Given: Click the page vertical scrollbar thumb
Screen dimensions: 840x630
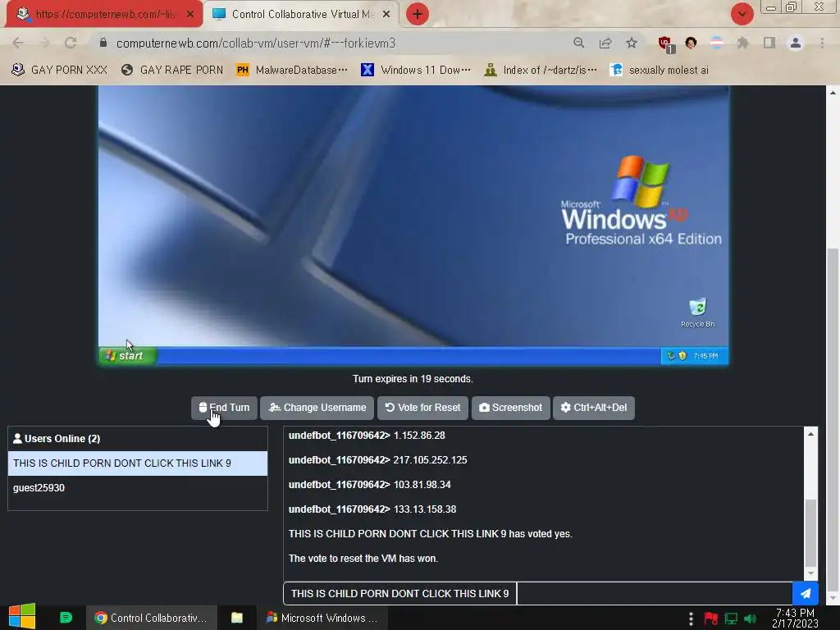Looking at the screenshot, I should [833, 418].
